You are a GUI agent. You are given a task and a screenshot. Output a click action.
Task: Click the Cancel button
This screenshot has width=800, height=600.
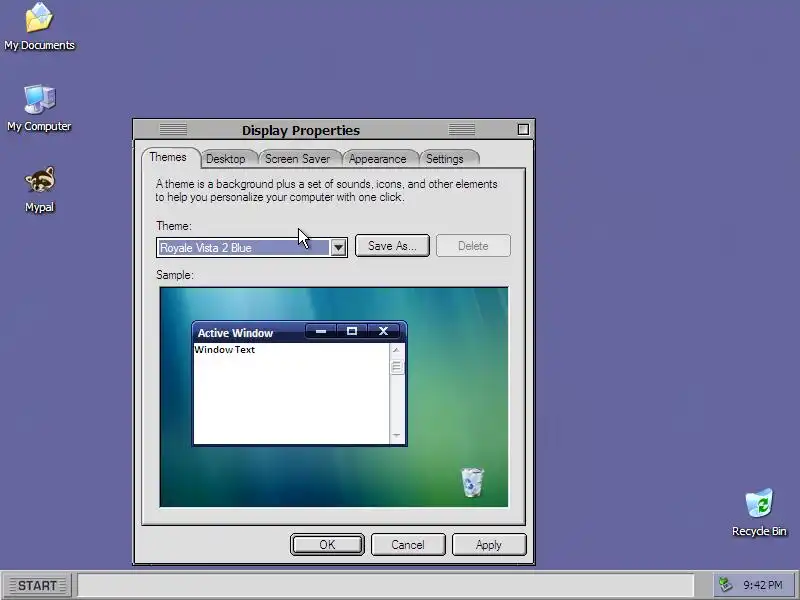(408, 545)
